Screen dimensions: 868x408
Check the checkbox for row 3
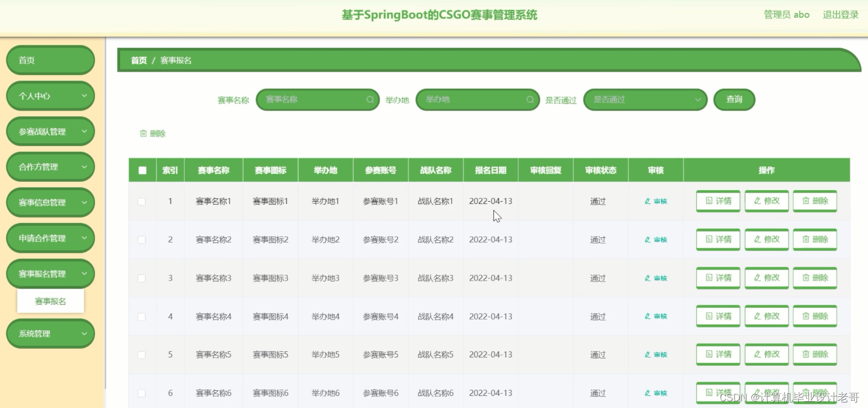point(142,278)
